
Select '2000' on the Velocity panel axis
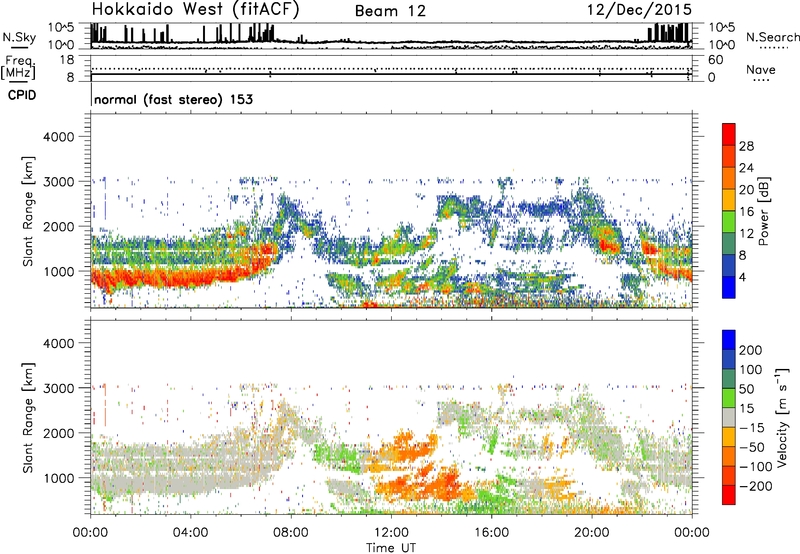(x=58, y=433)
